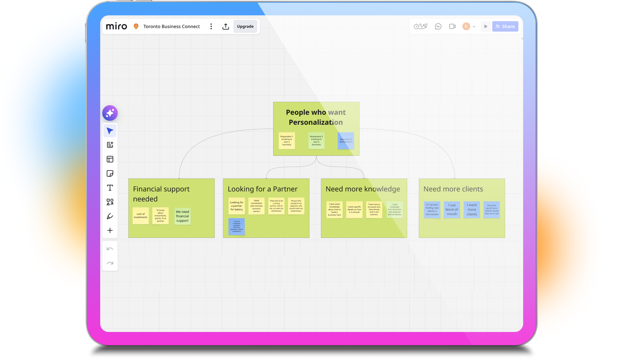The height and width of the screenshot is (364, 622).
Task: Select the Pen drawing tool
Action: click(x=110, y=216)
